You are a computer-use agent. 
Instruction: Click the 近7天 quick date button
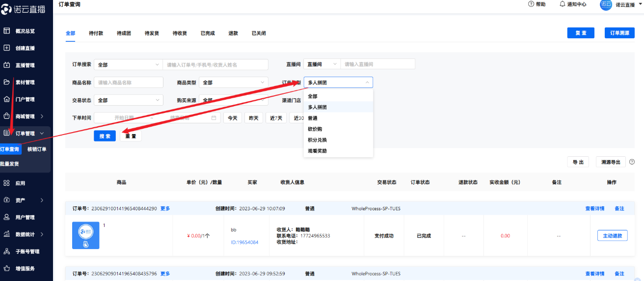tap(276, 118)
